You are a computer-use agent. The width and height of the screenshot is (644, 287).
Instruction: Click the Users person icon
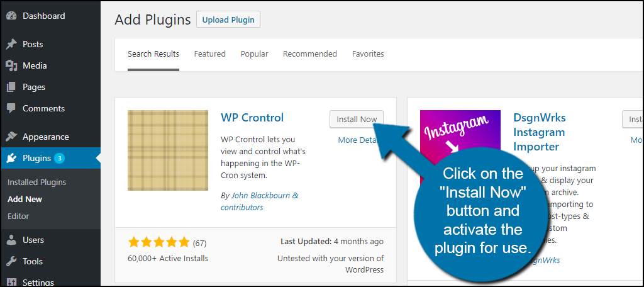coord(11,240)
